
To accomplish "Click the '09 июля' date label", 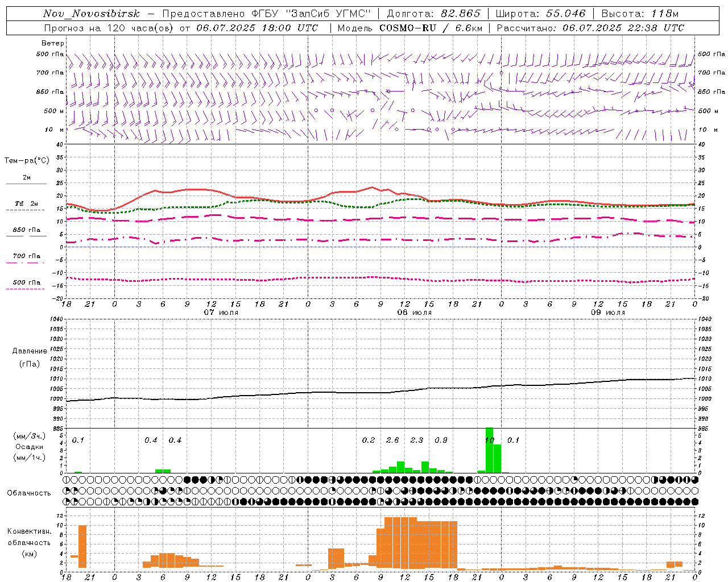I will [x=608, y=313].
